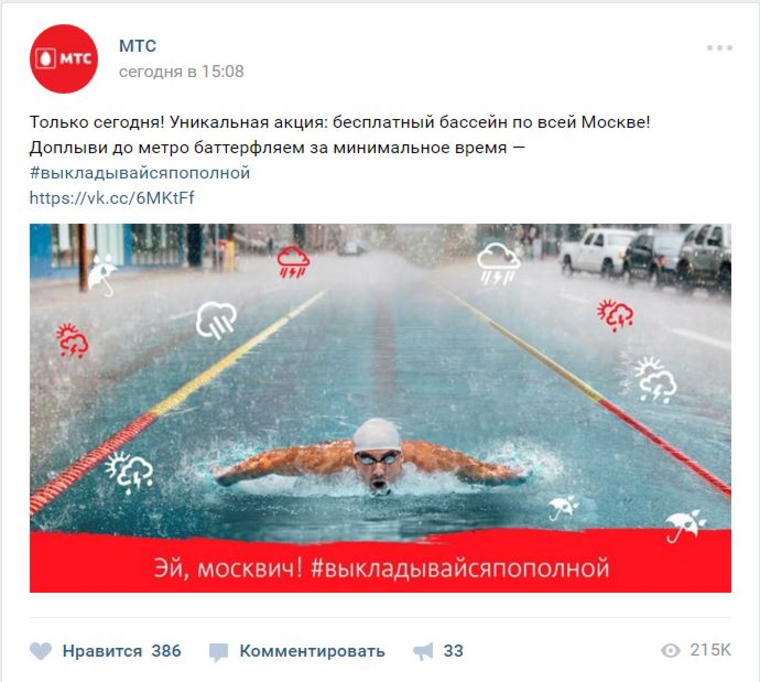Click the 215K views counter
760x682 pixels.
(x=710, y=650)
